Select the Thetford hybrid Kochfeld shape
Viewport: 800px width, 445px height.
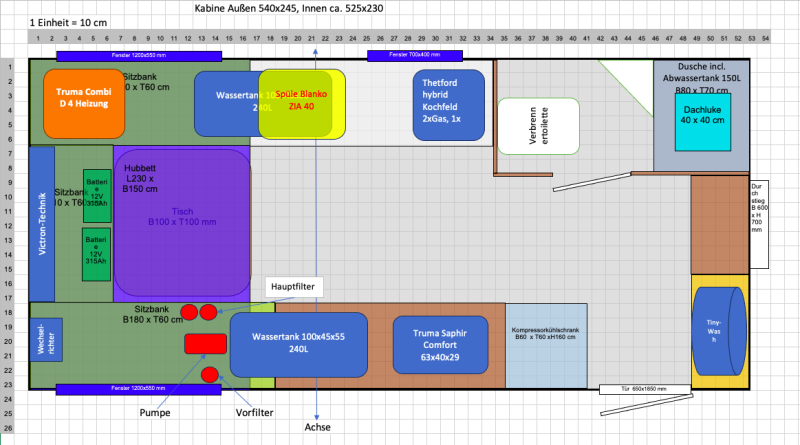[448, 105]
